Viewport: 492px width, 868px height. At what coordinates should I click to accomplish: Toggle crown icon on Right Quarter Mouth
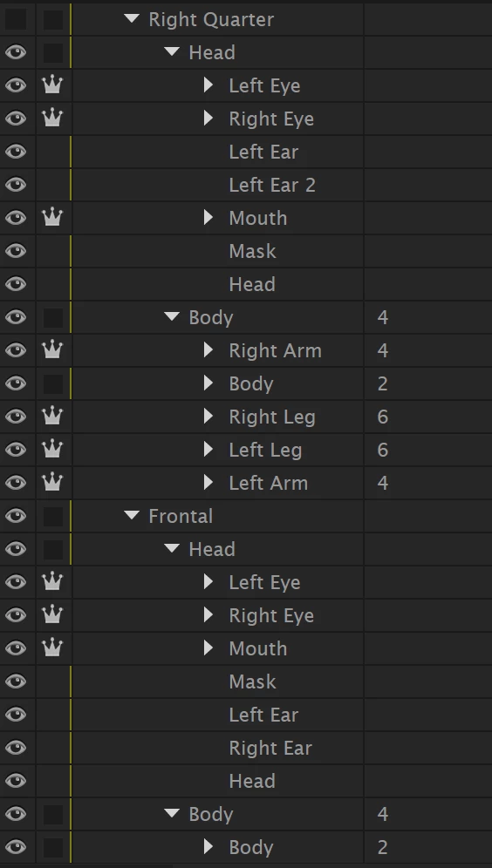pyautogui.click(x=52, y=218)
